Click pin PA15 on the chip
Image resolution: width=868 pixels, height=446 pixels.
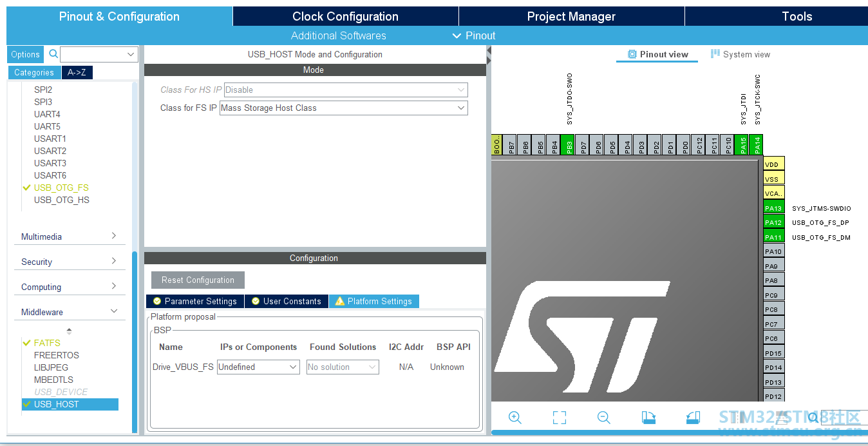pos(742,146)
